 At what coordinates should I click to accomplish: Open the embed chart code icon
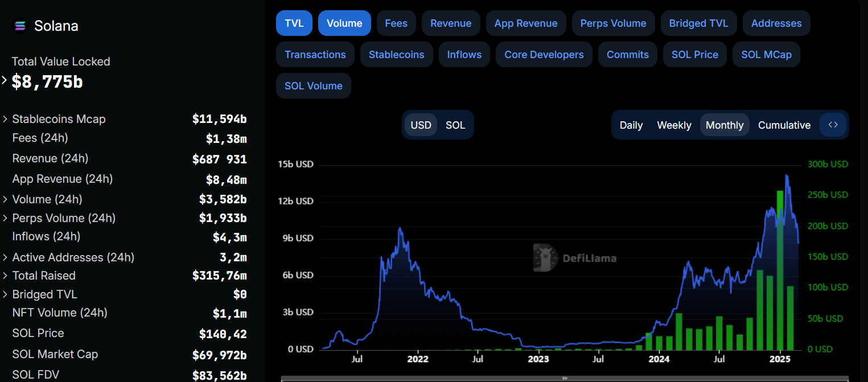(833, 125)
